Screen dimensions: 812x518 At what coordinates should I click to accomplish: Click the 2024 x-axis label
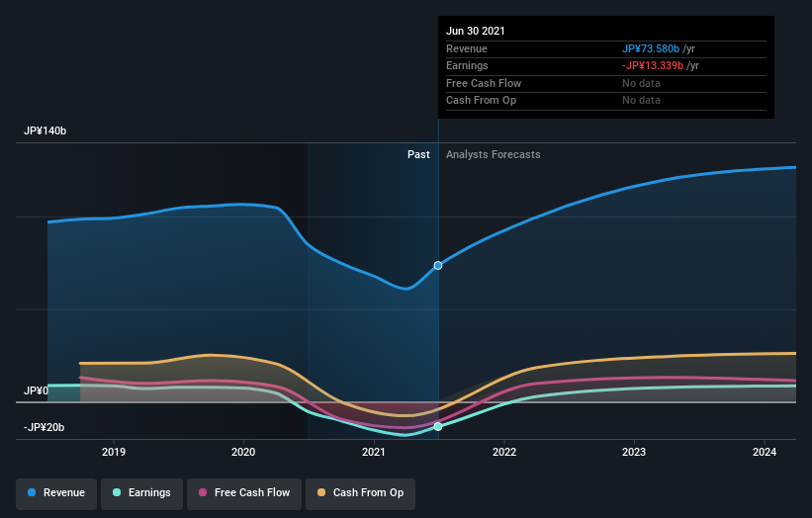765,453
